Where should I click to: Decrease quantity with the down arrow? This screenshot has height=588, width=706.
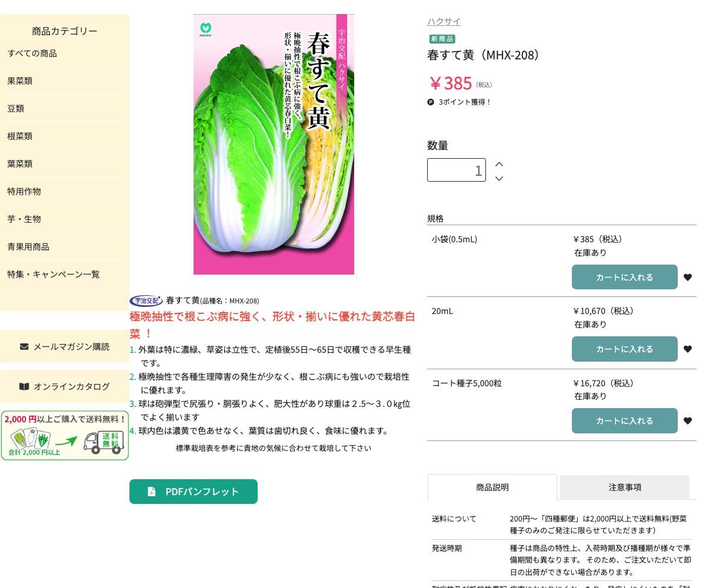(499, 178)
